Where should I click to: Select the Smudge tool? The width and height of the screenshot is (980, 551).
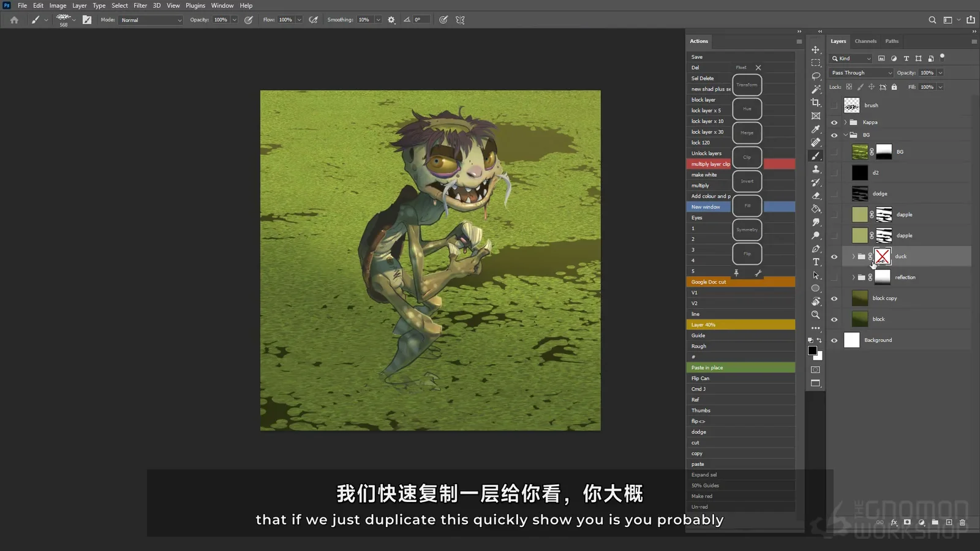[x=815, y=222]
